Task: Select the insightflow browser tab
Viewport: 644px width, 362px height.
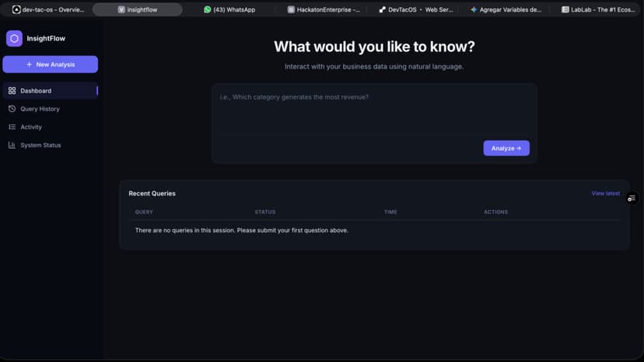Action: tap(138, 9)
